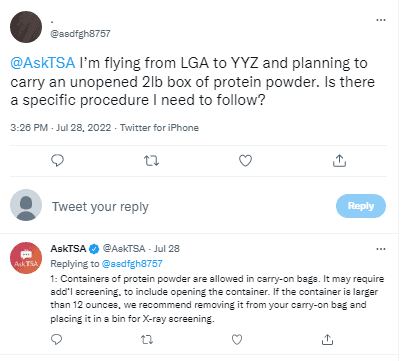Screen dimensions: 404x361
Task: Like the AskTSA reply
Action: [x=237, y=340]
